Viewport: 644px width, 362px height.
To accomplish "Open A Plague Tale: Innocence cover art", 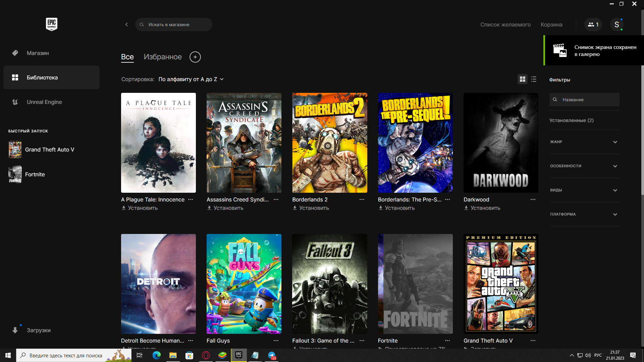I will point(158,143).
